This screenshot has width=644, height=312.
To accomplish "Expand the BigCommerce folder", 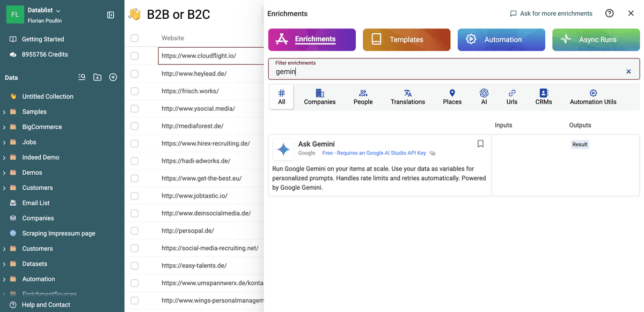I will pos(4,127).
